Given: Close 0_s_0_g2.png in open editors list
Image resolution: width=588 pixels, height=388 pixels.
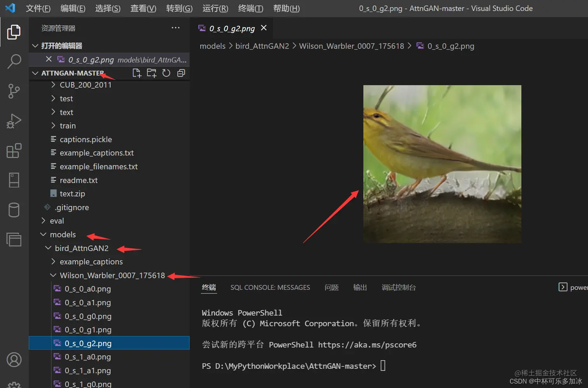Looking at the screenshot, I should click(x=49, y=59).
